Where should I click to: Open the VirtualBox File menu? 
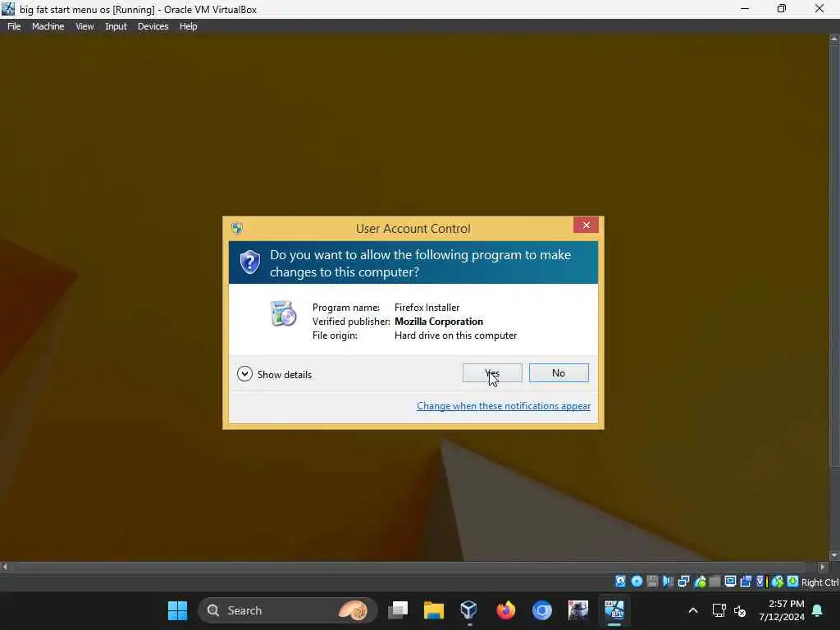point(14,26)
